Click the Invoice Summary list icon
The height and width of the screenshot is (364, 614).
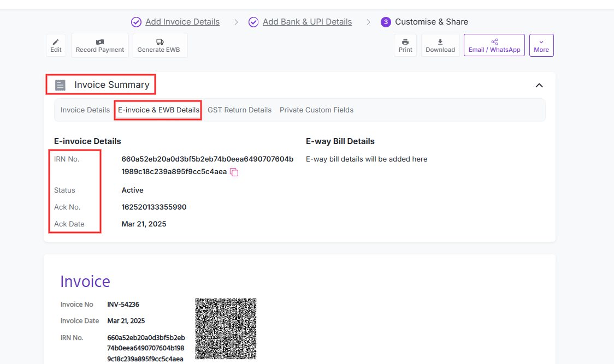tap(60, 85)
